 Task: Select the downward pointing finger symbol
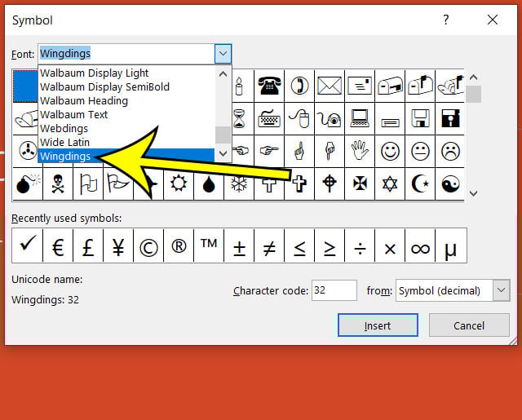point(330,151)
